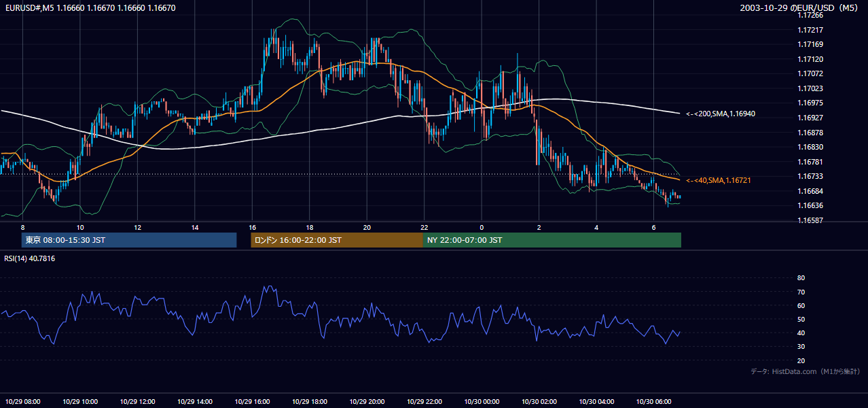
Task: Click the bottom date label 10/30 02:00
Action: (x=539, y=401)
